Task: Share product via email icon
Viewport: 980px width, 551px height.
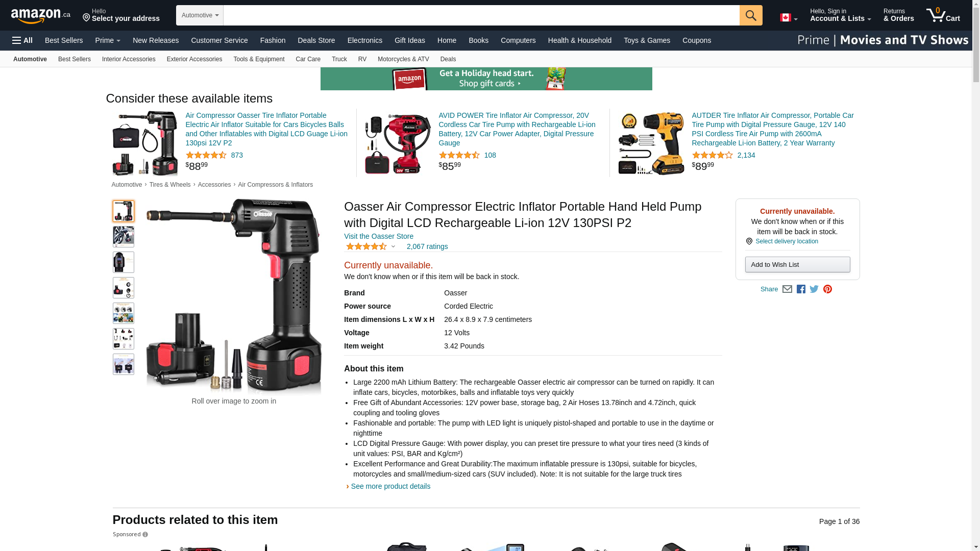Action: click(x=787, y=289)
